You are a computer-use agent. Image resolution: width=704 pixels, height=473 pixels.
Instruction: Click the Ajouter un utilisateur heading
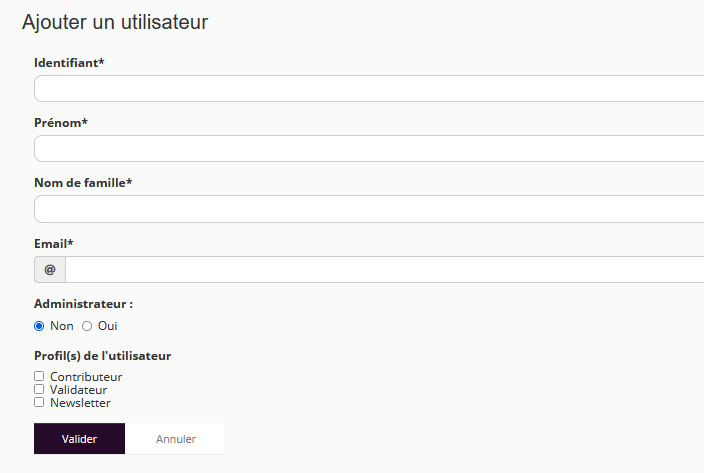(115, 22)
